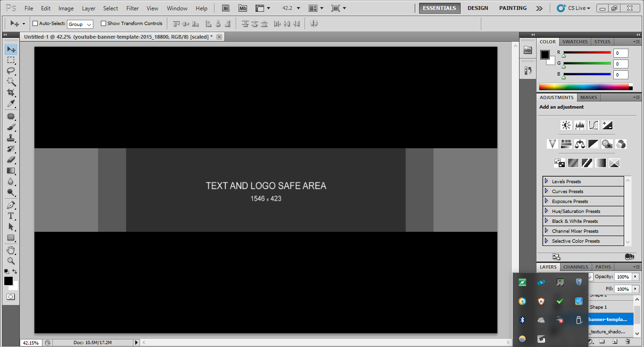Select the Hand tool

pyautogui.click(x=11, y=250)
